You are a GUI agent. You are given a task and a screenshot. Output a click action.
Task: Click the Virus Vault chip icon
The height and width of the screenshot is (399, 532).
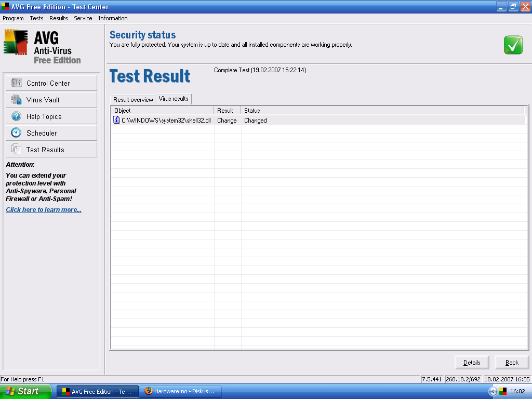16,99
